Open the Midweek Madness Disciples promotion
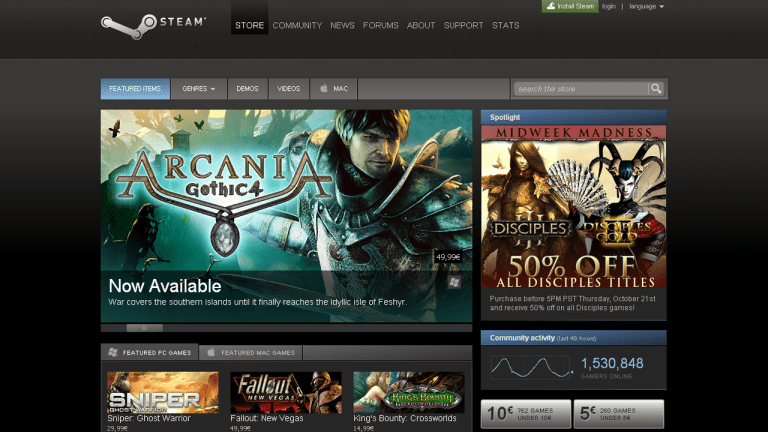This screenshot has width=768, height=432. tap(574, 207)
